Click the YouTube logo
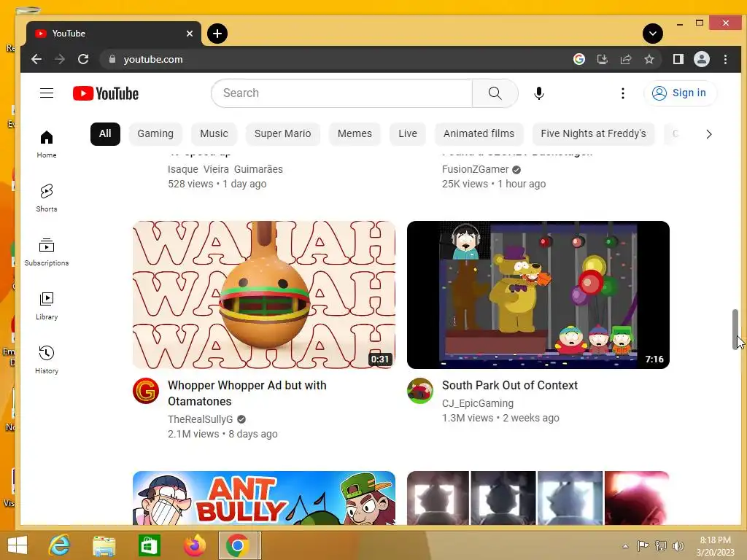This screenshot has height=560, width=747. pos(105,93)
